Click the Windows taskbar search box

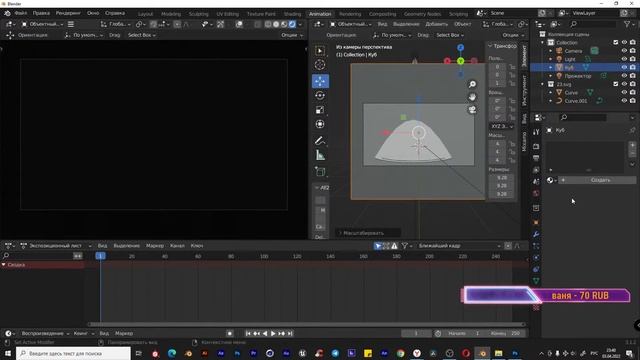coord(73,353)
